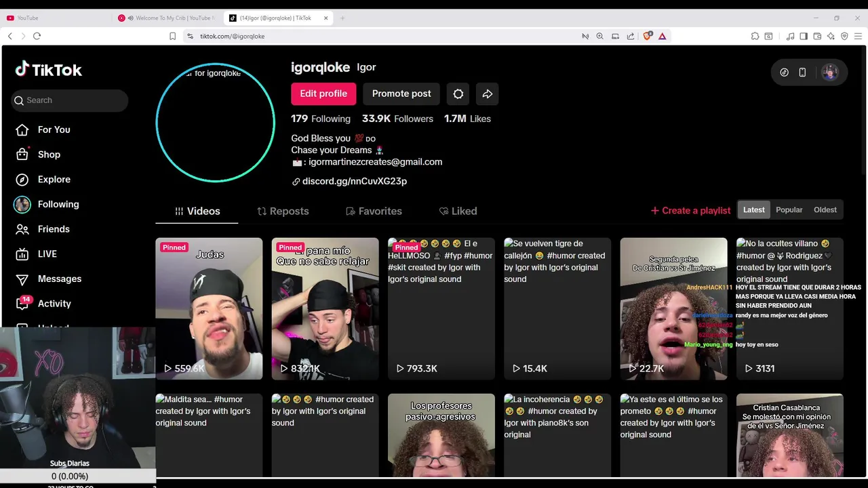Open profile settings gear icon
This screenshot has height=488, width=868.
(458, 94)
